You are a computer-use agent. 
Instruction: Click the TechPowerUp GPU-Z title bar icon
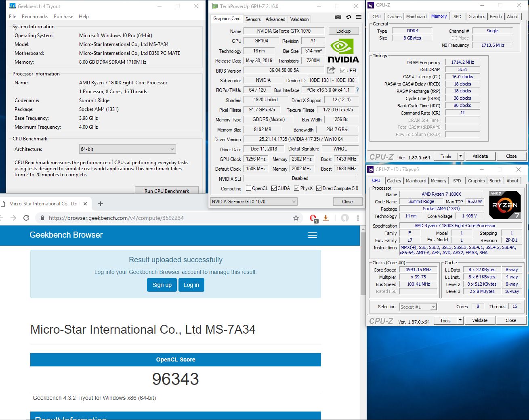coord(215,6)
